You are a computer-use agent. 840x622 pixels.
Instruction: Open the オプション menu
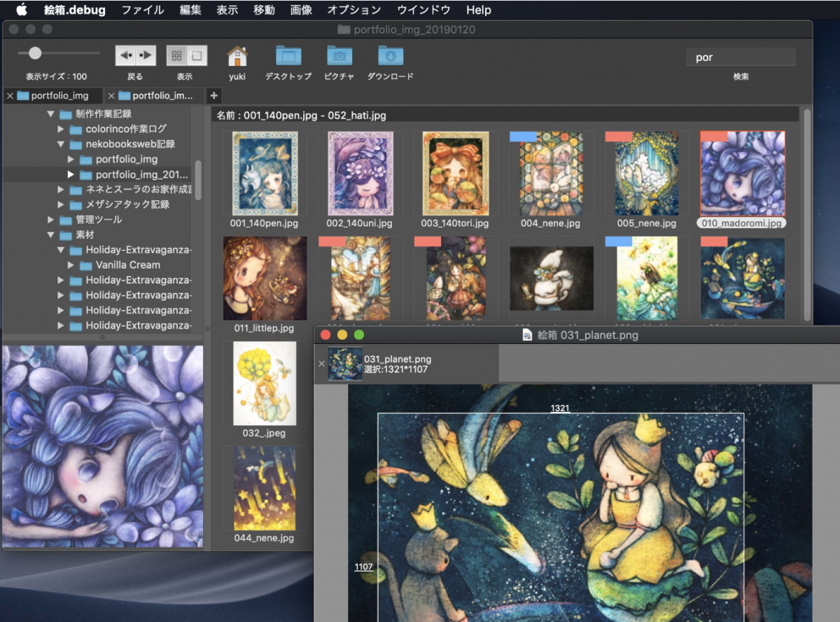(x=354, y=10)
